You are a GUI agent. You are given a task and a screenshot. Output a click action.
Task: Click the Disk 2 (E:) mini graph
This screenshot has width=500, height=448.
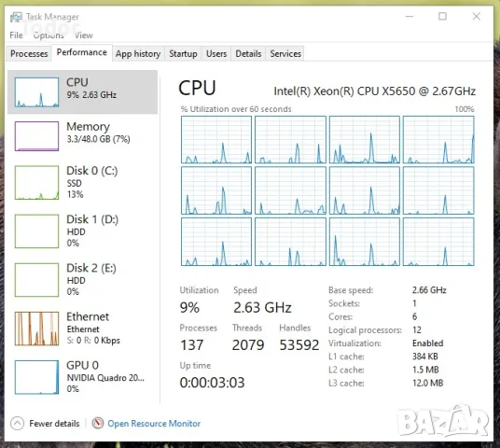point(36,280)
